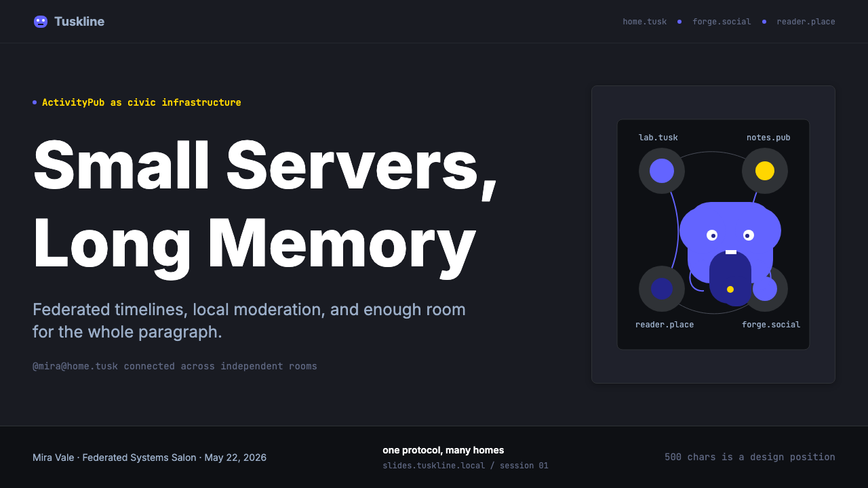Click the slides.tuskline.local session 01 text

pos(465,466)
